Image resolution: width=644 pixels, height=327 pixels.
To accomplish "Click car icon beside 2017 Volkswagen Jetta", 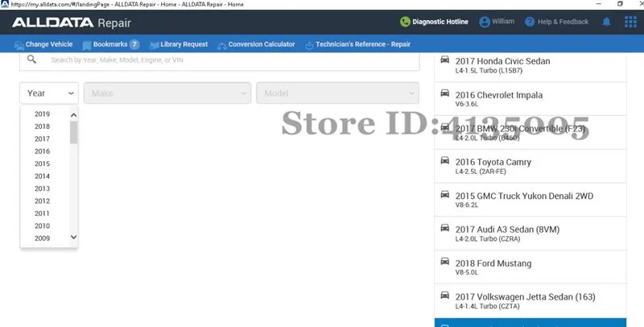I will (445, 296).
